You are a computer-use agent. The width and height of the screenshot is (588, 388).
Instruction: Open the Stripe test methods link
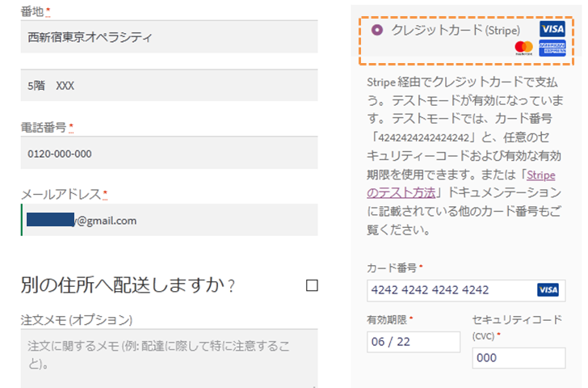[x=461, y=183]
